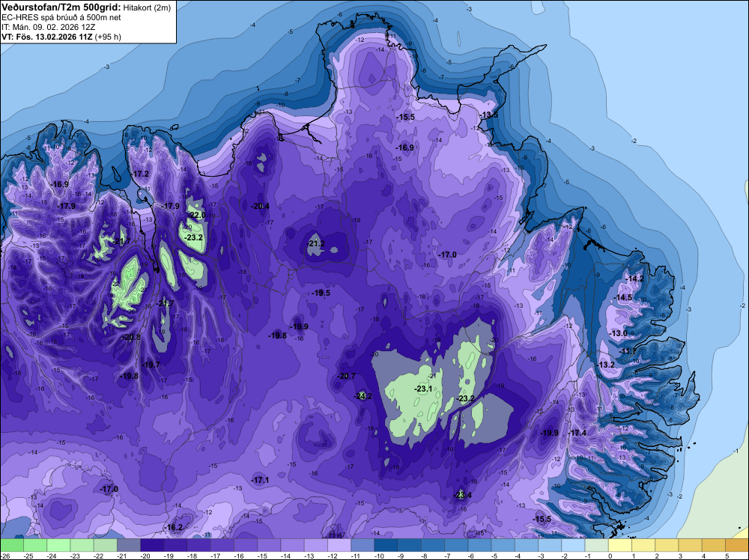The image size is (749, 560).
Task: Click the grey-blue legend swatch above -21
Action: (129, 545)
